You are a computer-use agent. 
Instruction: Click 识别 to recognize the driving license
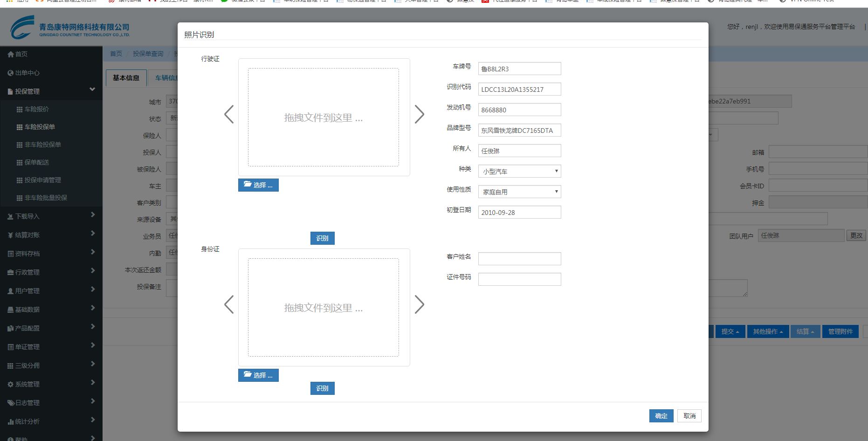[x=323, y=238]
